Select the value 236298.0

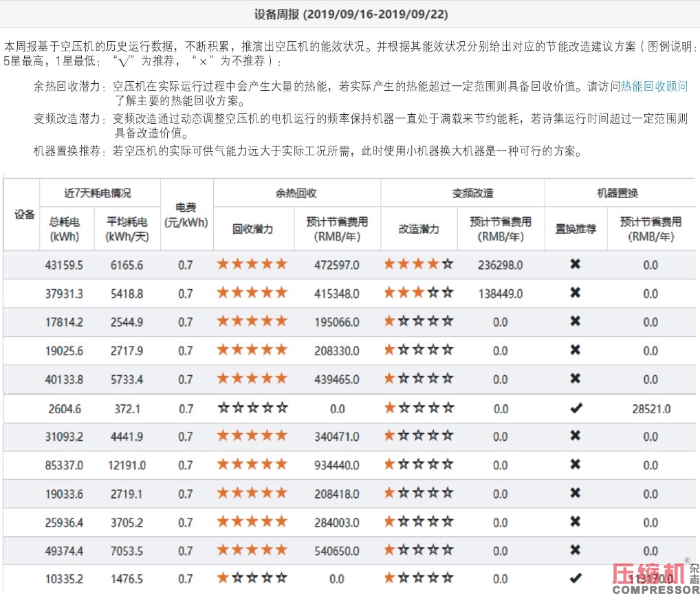pos(500,265)
